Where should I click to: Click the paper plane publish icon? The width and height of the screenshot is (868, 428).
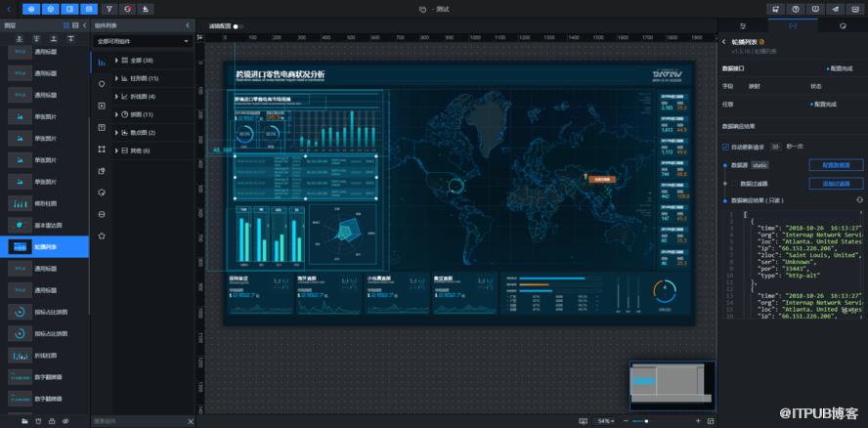[x=836, y=9]
